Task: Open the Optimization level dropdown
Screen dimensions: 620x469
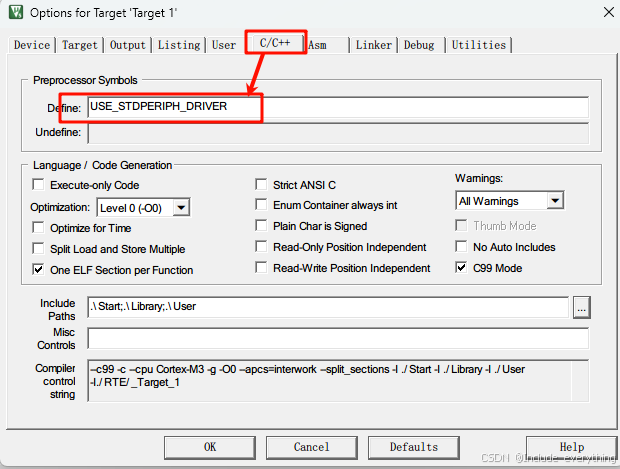Action: (x=144, y=208)
